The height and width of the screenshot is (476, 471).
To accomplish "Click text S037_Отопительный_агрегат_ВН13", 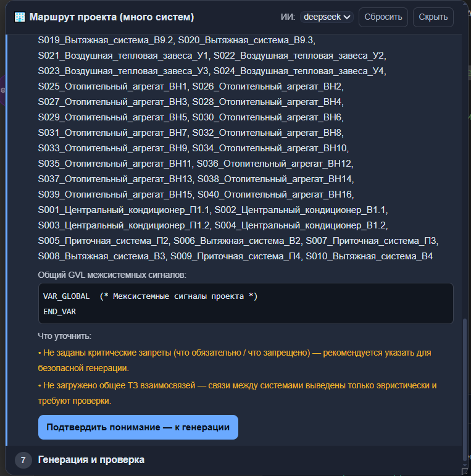I will [115, 179].
